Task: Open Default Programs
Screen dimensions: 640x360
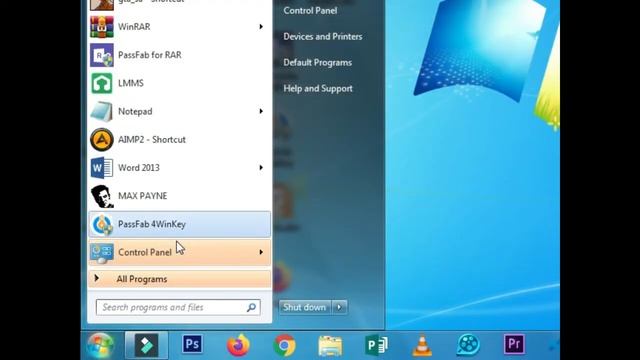Action: point(318,63)
